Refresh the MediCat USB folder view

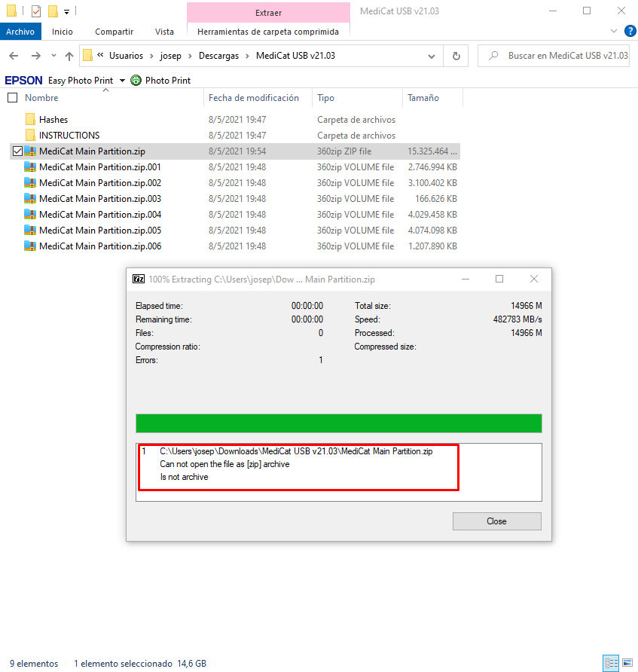click(x=456, y=56)
